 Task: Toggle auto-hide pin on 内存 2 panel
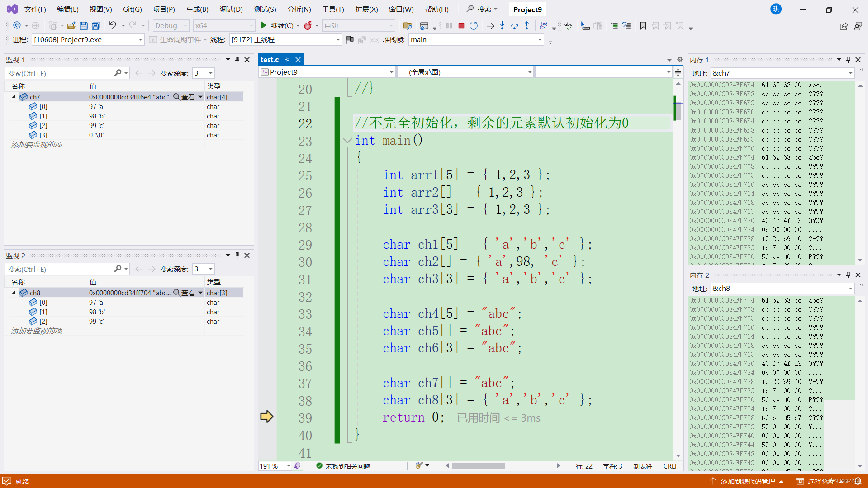(848, 275)
